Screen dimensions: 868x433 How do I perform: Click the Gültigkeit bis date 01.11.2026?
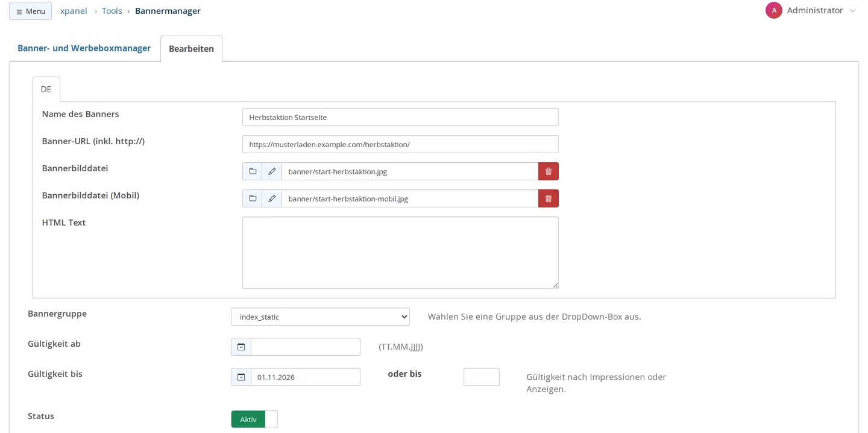click(x=306, y=377)
